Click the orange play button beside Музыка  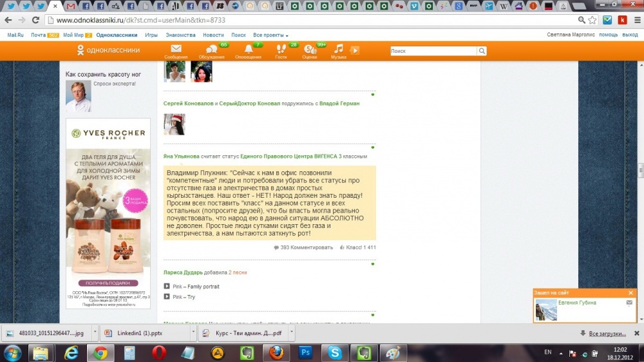(x=355, y=50)
